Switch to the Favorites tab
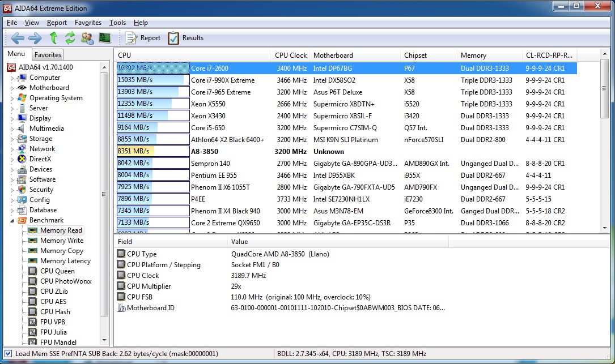This screenshot has height=364, width=615. point(48,55)
